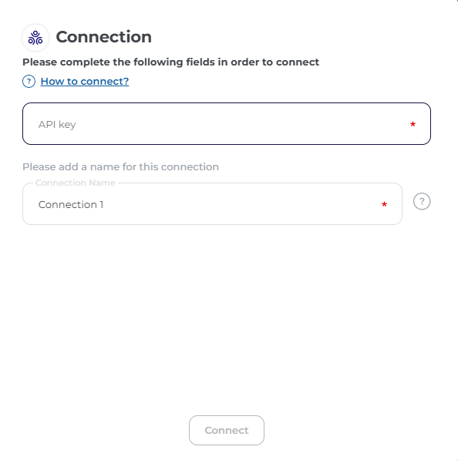Click the app logo beside Connection heading
Image resolution: width=458 pixels, height=460 pixels.
35,37
